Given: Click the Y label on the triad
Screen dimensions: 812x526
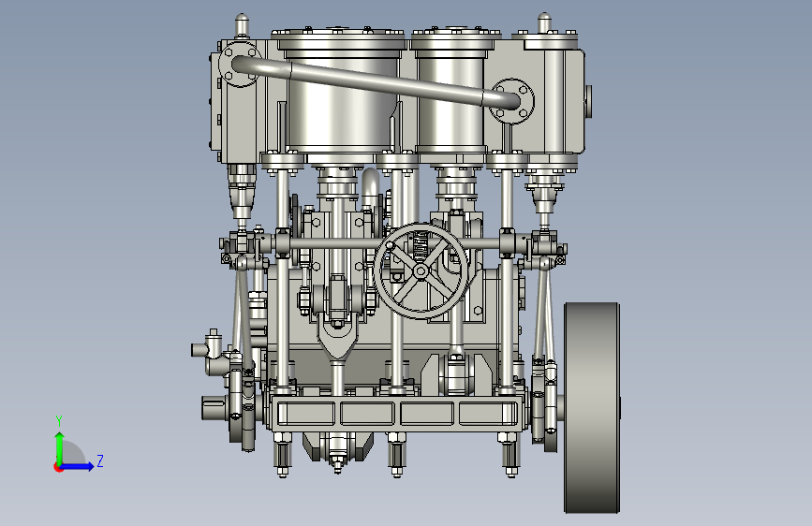Looking at the screenshot, I should [x=59, y=421].
